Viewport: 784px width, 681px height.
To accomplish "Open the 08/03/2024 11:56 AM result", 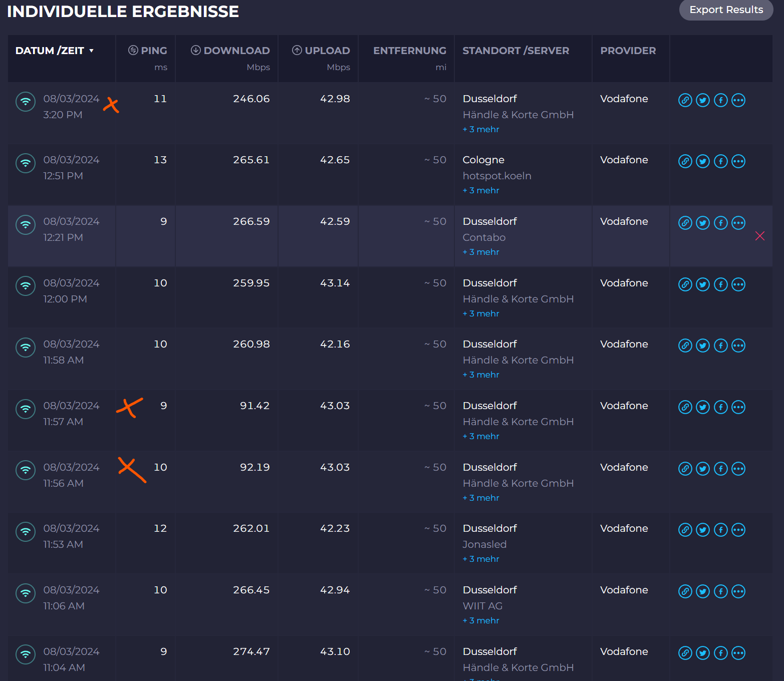I will click(x=71, y=475).
